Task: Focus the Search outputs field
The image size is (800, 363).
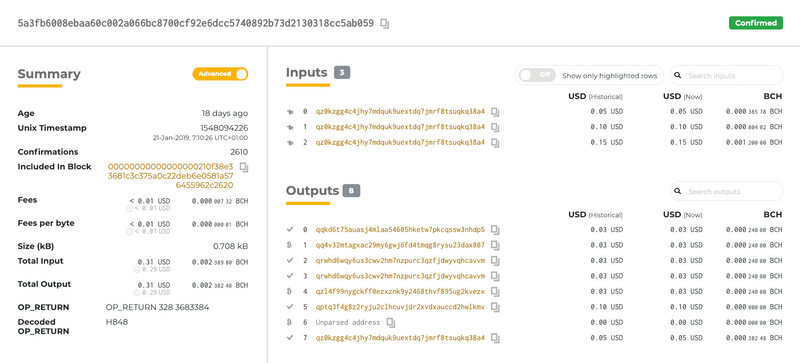Action: [726, 191]
